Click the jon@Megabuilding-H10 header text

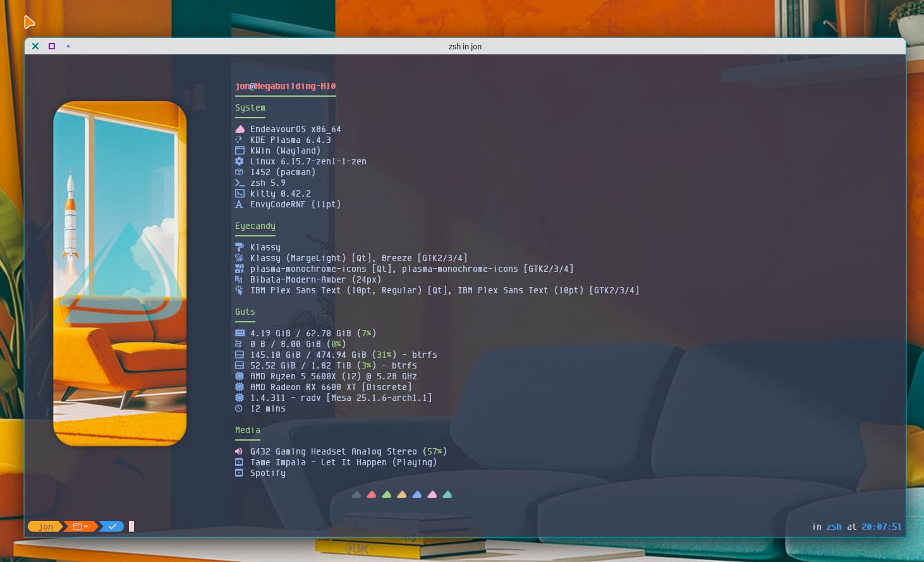[x=286, y=86]
